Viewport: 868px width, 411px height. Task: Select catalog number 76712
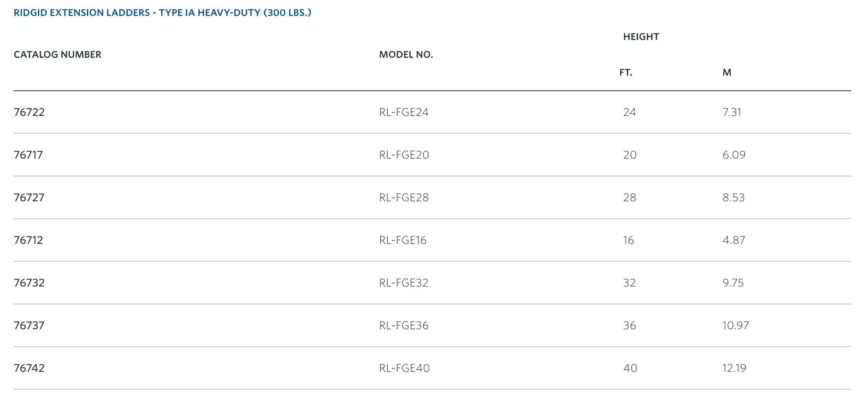pyautogui.click(x=28, y=240)
